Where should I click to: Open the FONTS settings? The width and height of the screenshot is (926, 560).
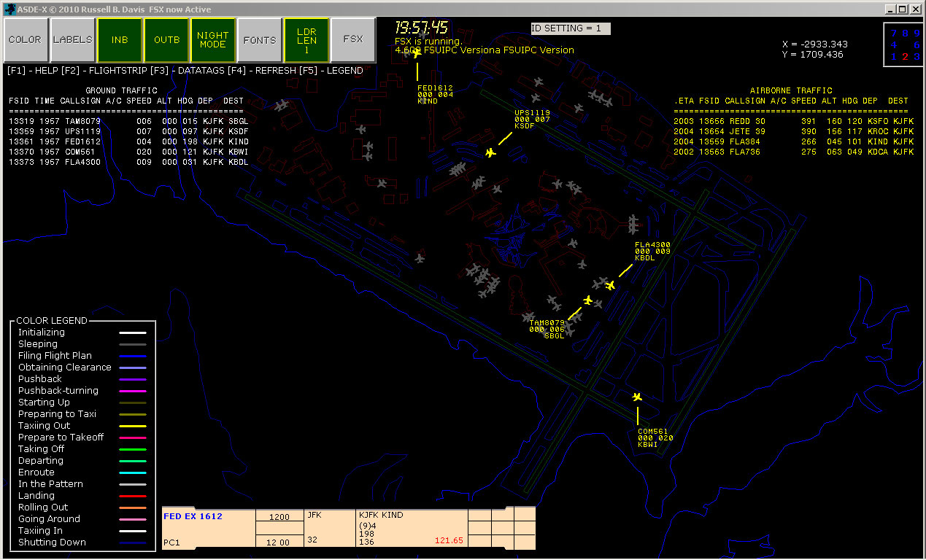259,39
